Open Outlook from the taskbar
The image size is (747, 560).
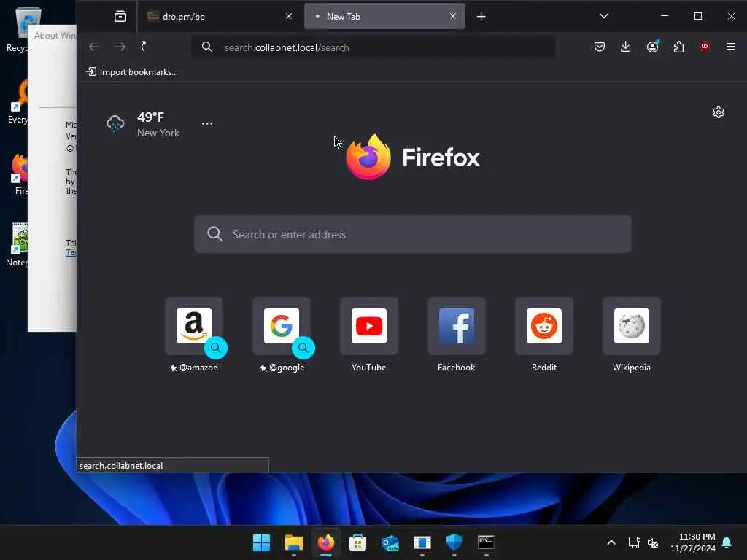tap(390, 542)
